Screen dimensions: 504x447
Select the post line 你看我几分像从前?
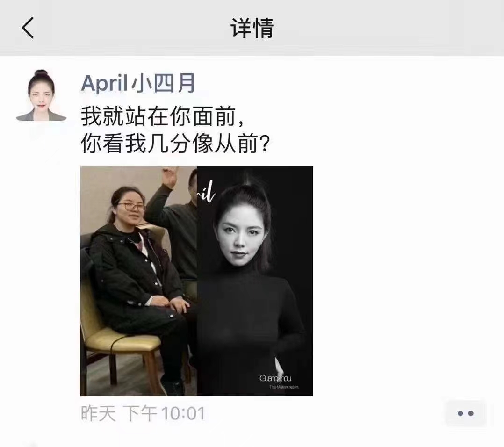175,144
